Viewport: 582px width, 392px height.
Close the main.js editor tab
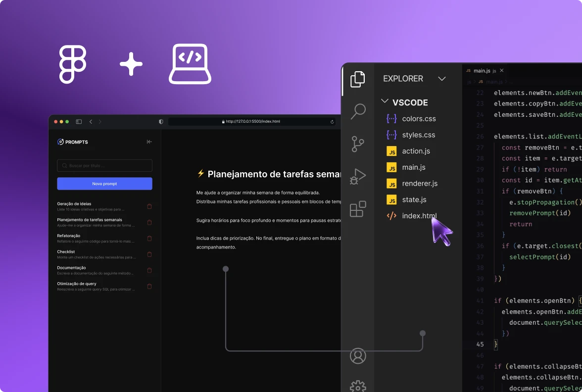[x=502, y=70]
